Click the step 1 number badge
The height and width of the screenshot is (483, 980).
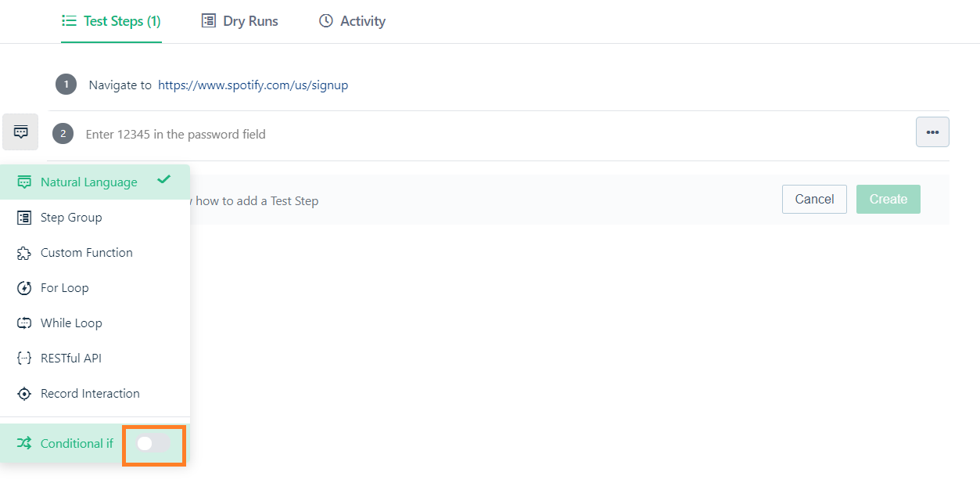(66, 85)
